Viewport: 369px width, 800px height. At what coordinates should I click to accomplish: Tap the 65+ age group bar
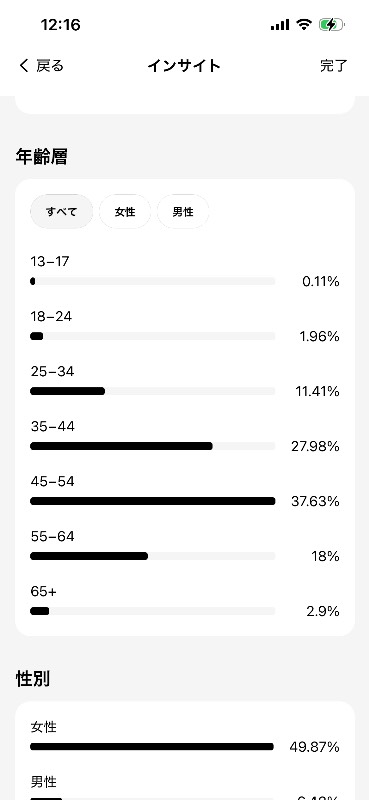(153, 611)
